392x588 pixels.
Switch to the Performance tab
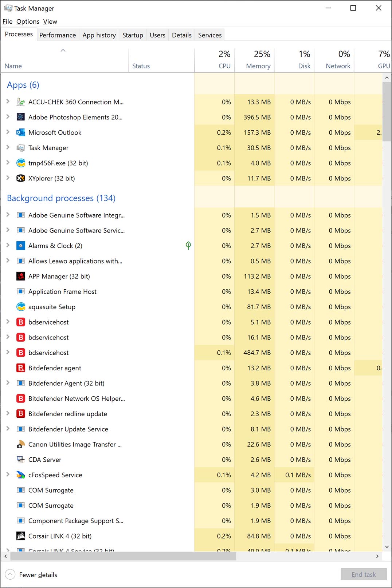click(58, 35)
